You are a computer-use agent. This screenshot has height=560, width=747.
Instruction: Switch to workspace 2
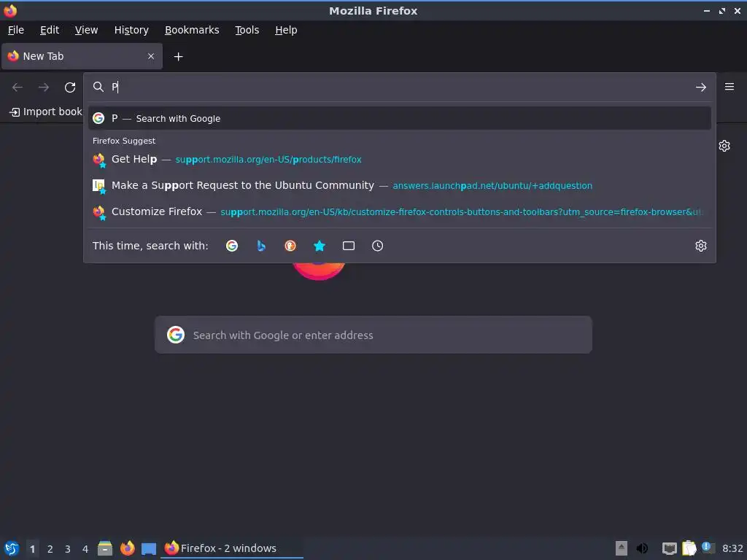(x=50, y=548)
